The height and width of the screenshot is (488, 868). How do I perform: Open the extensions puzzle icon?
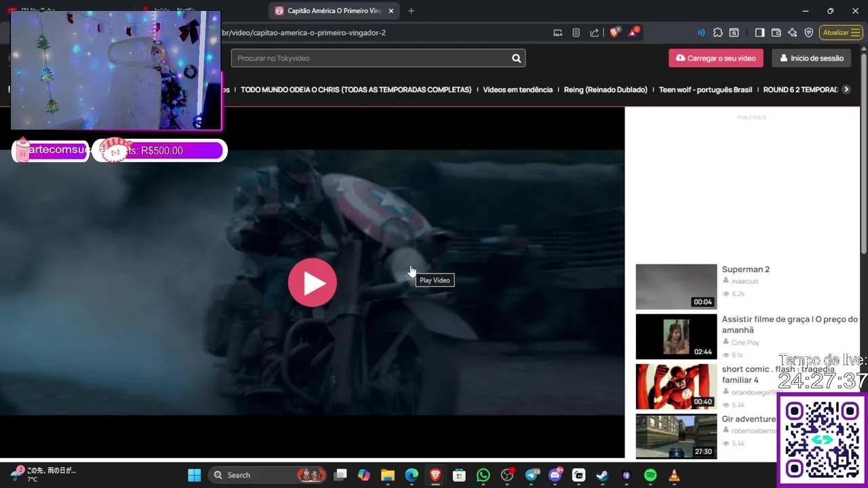coord(718,33)
